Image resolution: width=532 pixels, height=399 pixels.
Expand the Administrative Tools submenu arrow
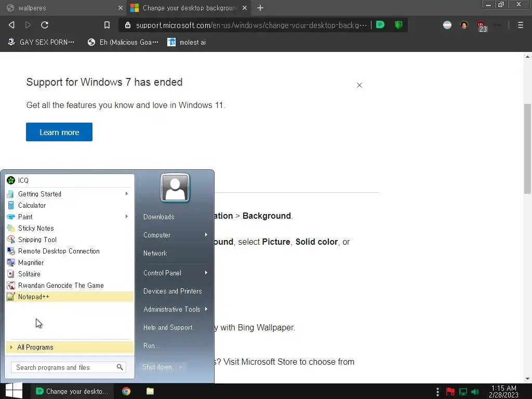(x=206, y=309)
